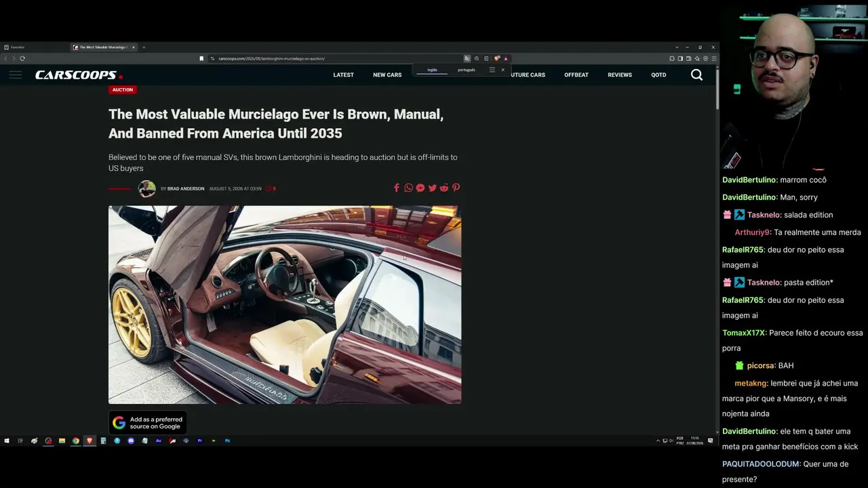Open the Brave Shields lion icon
Viewport: 868px width, 488px height.
tap(496, 58)
